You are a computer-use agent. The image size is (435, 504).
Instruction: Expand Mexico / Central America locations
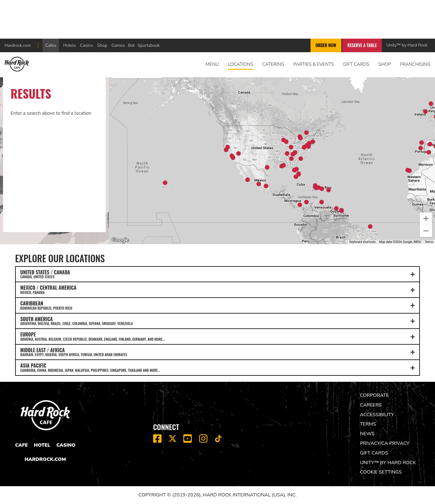(217, 290)
